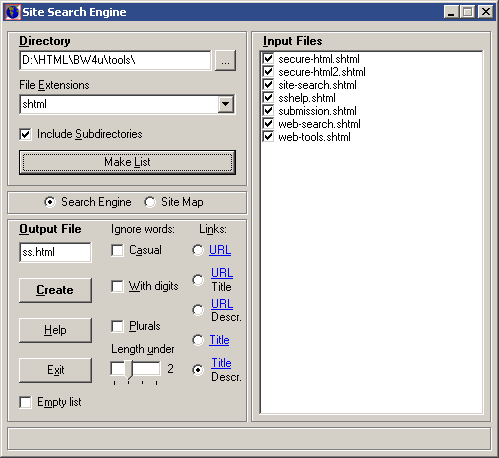Enable the With digits checkbox
499x458 pixels.
(x=117, y=286)
